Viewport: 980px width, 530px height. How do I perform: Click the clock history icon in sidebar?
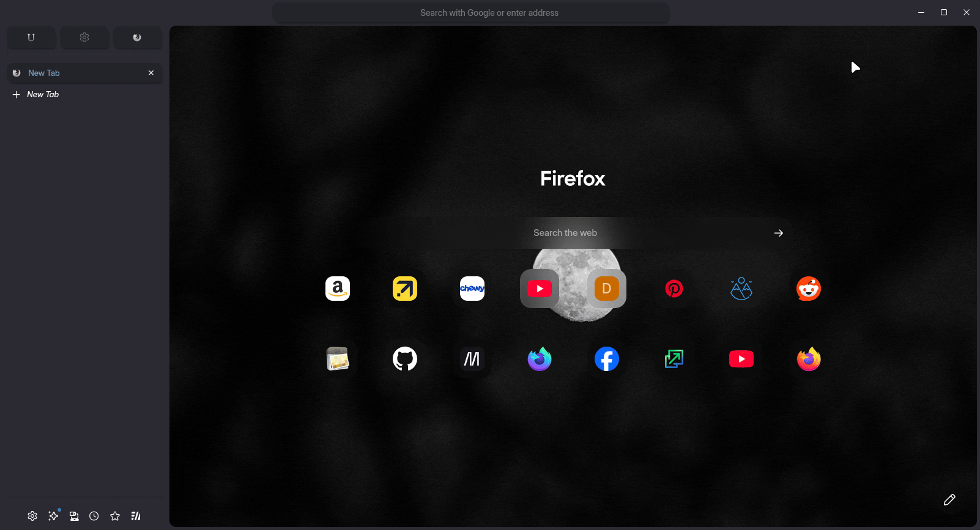tap(94, 516)
